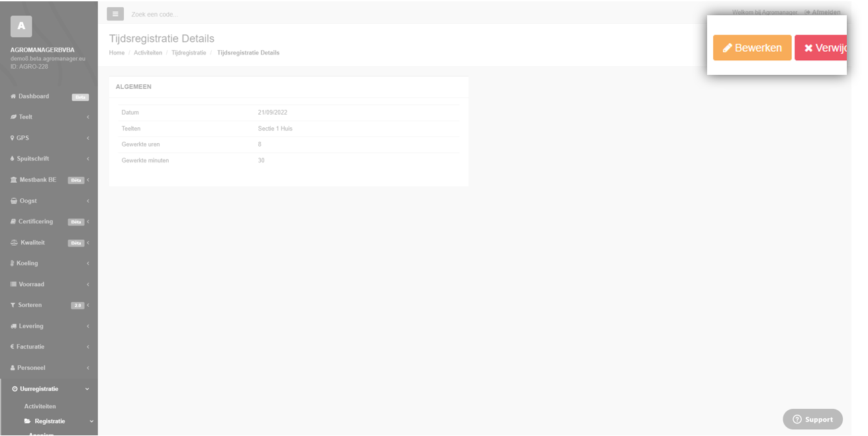The height and width of the screenshot is (436, 868).
Task: Expand the GPS menu chevron
Action: [x=87, y=138]
